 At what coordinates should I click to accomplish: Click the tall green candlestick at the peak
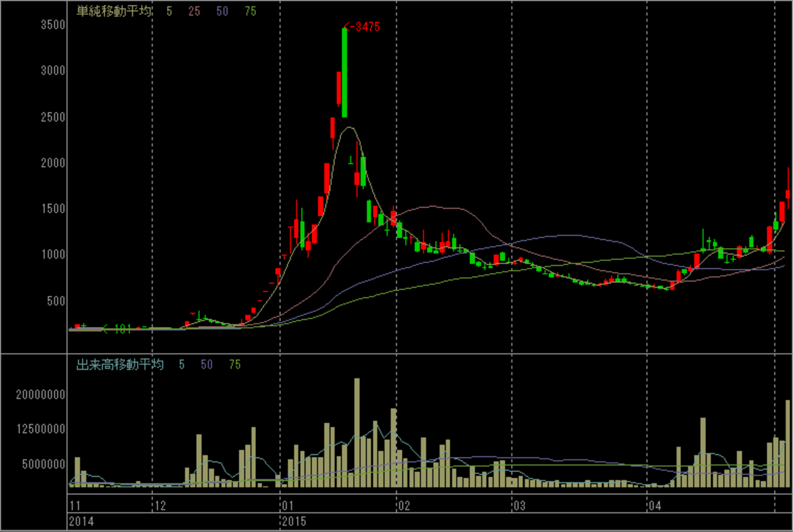(344, 72)
